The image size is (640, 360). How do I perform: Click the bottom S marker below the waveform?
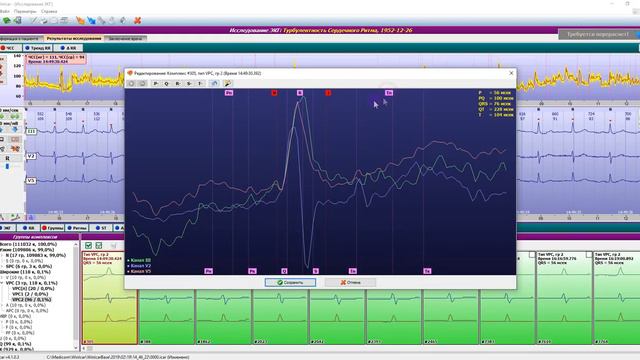click(316, 271)
